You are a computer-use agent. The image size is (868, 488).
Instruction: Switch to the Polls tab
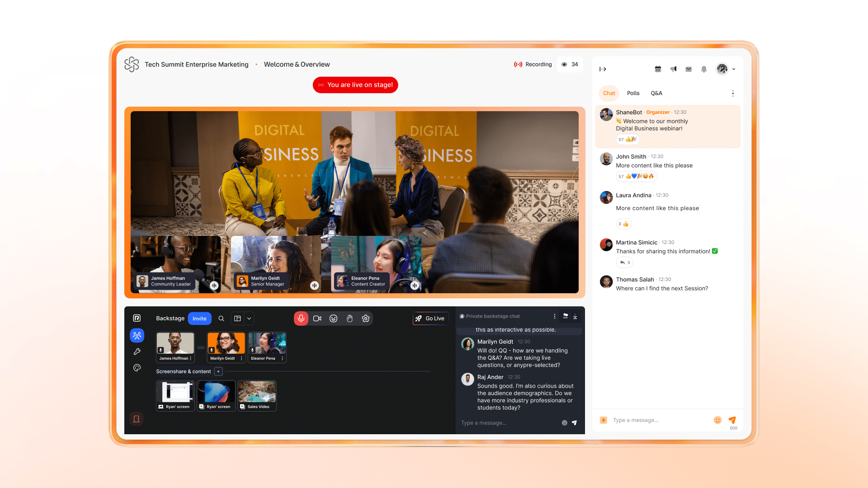coord(633,93)
